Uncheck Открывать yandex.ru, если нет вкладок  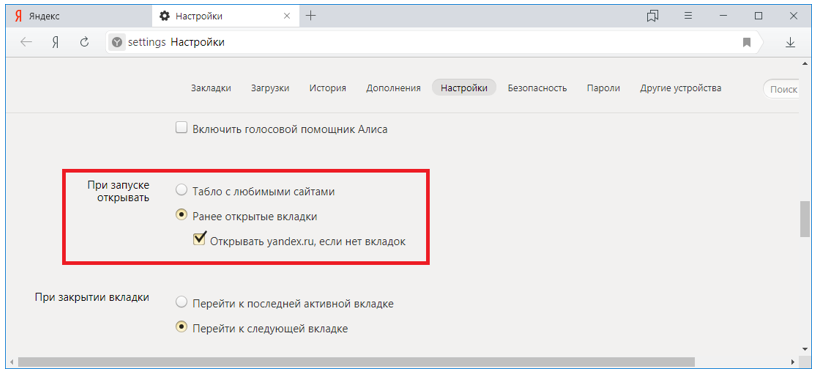tap(199, 240)
